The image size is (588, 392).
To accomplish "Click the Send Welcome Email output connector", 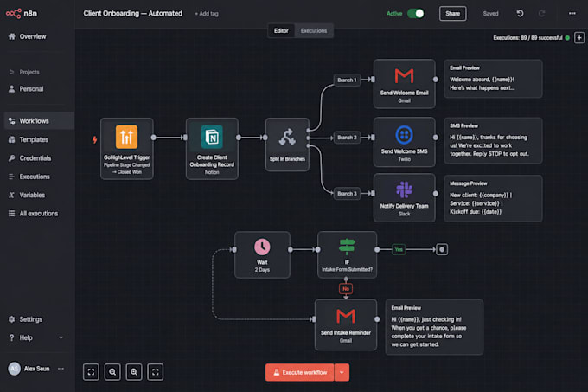I will click(x=435, y=80).
